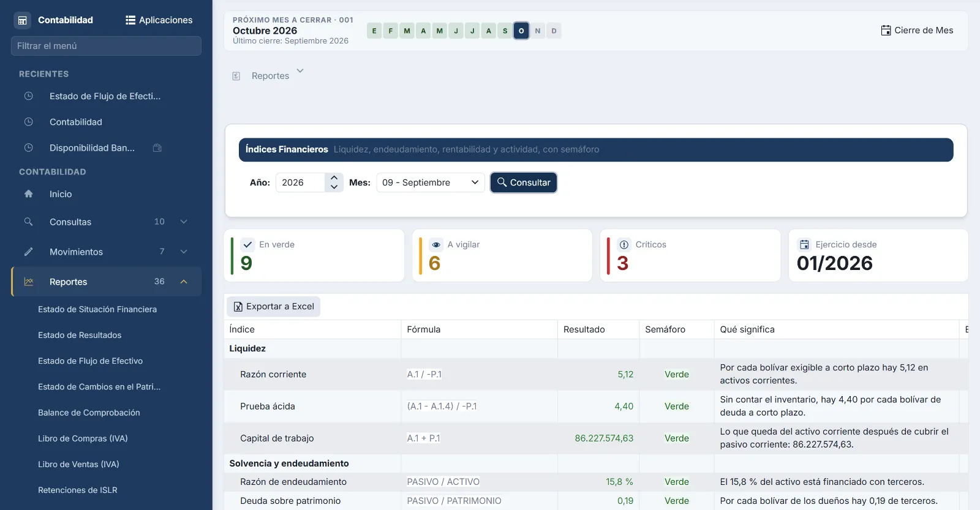Click the briefcase icon next to Disponibilidad Ban...
Image resolution: width=980 pixels, height=510 pixels.
tap(157, 148)
